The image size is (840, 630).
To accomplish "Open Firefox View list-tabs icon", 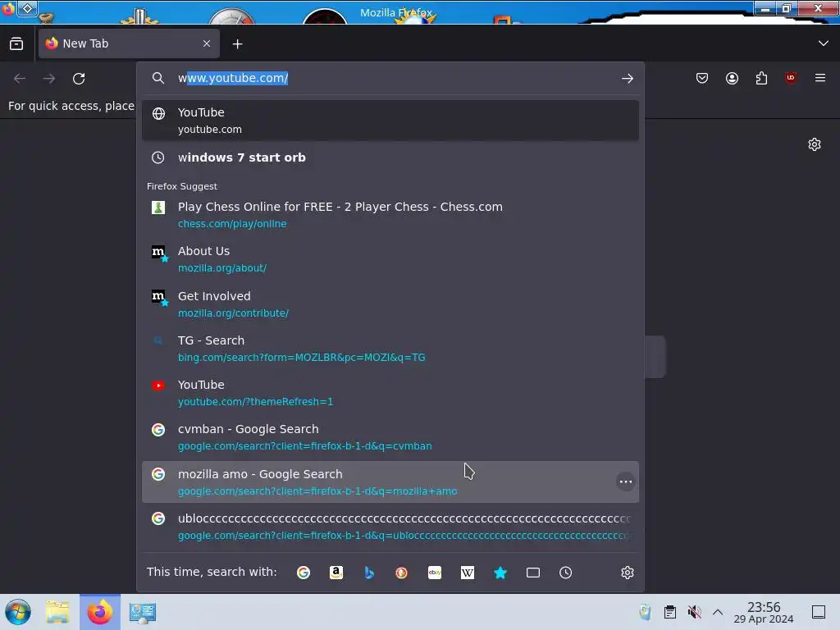I will 16,43.
